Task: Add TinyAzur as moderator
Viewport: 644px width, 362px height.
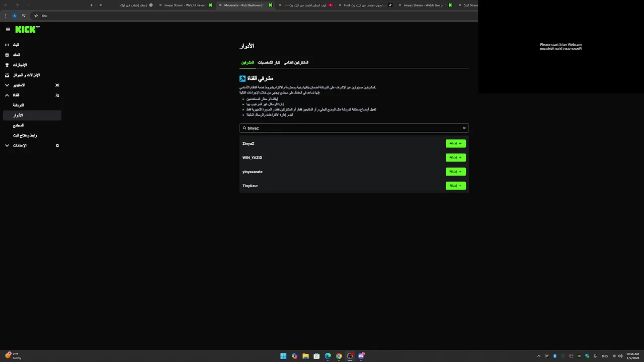Action: (x=456, y=186)
